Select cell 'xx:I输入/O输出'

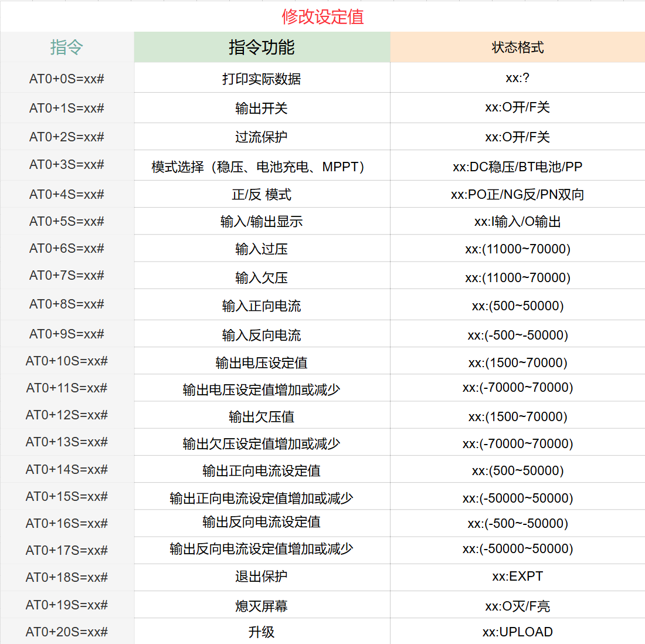pyautogui.click(x=518, y=221)
